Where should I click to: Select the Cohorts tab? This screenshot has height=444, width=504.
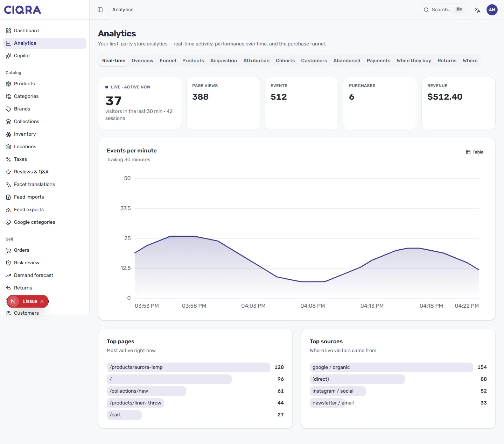point(285,61)
